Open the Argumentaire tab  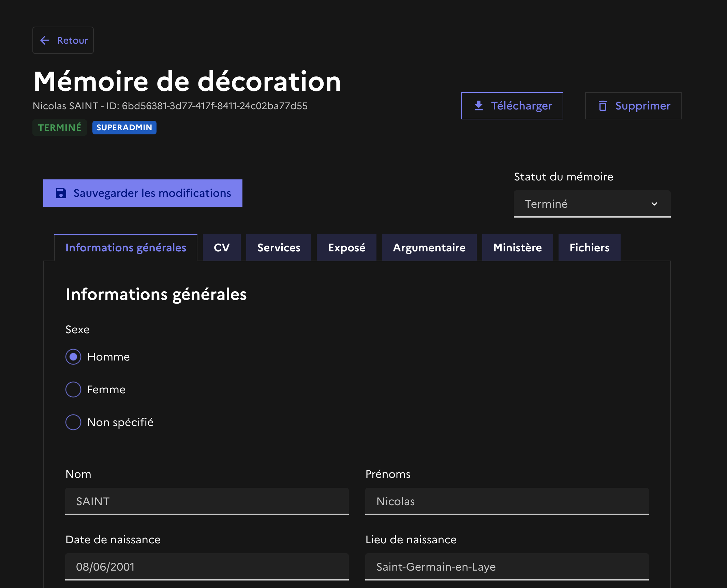[x=429, y=248]
